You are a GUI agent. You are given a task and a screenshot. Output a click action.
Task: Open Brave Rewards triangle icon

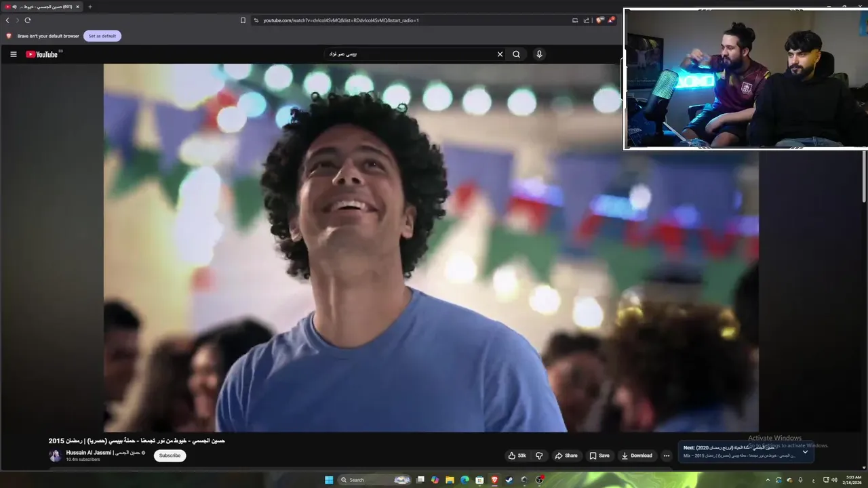[x=611, y=20]
